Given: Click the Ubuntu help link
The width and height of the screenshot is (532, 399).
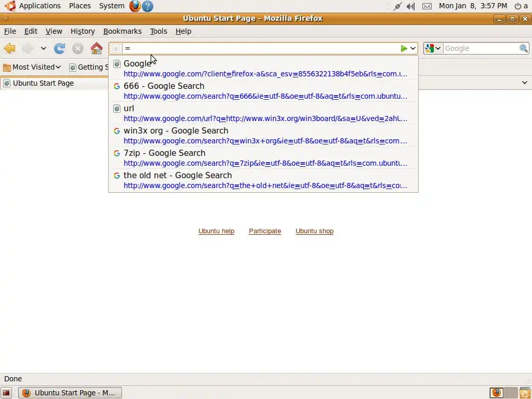Looking at the screenshot, I should [216, 231].
